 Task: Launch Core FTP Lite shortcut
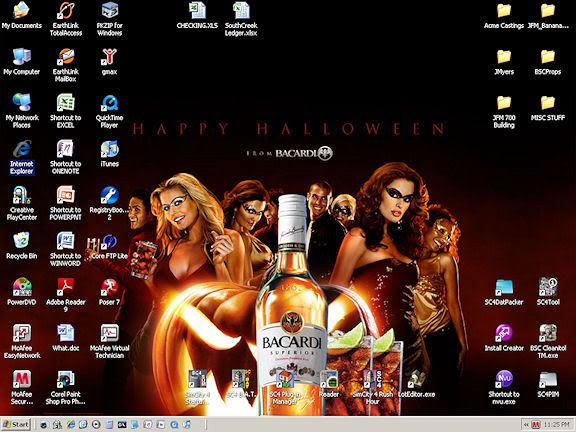click(109, 246)
